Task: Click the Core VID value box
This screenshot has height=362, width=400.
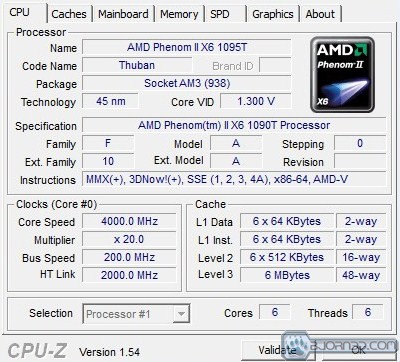Action: (256, 101)
